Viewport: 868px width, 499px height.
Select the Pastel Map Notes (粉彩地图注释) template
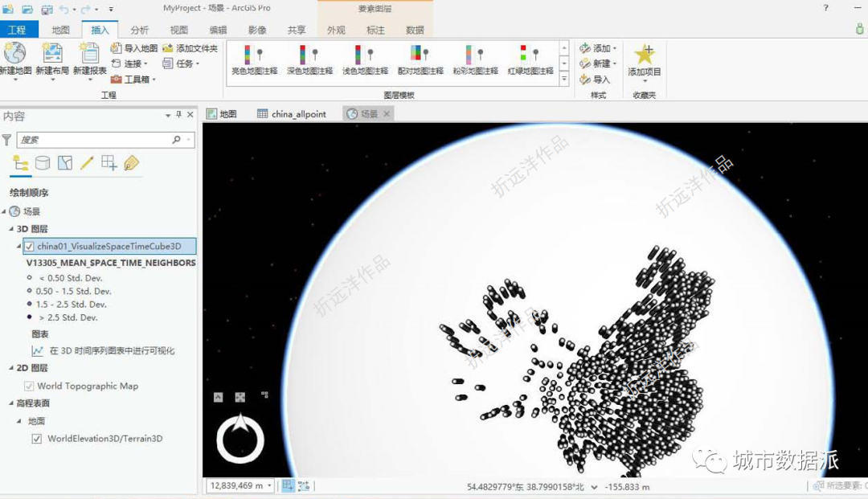point(476,59)
